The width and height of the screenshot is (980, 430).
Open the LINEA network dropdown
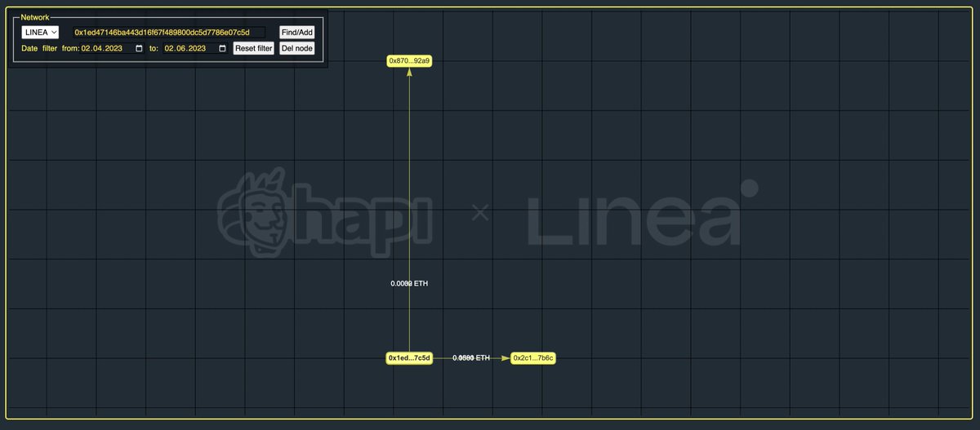[40, 32]
